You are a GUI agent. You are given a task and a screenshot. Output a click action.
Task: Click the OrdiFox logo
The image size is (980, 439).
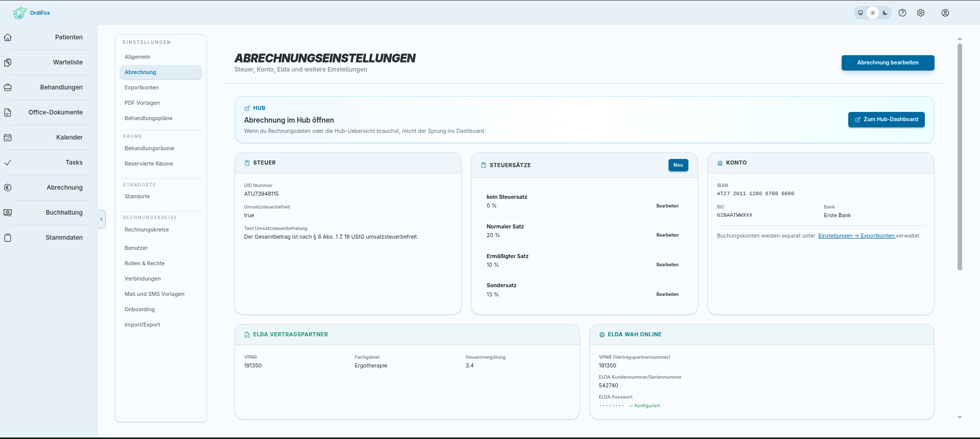pos(32,13)
